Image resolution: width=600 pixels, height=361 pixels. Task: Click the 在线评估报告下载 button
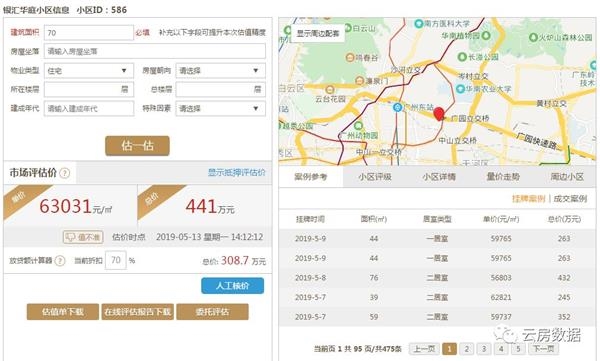pos(137,312)
